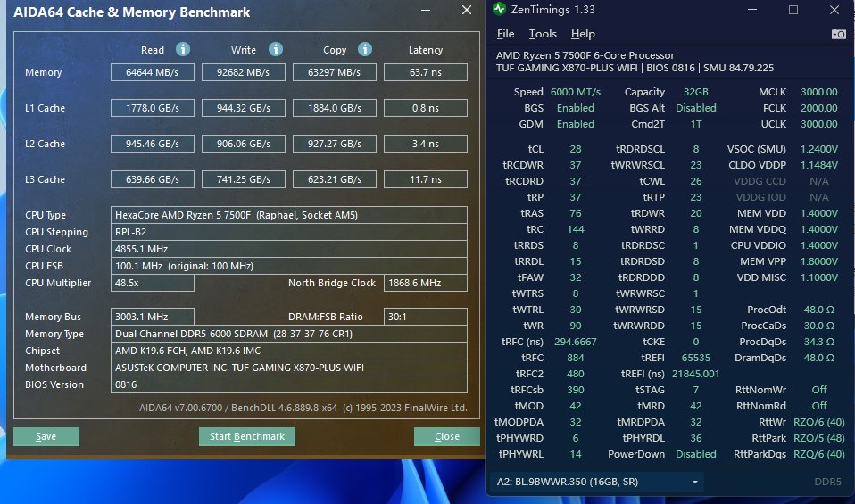
Task: Click L3 Cache Copy value 623.21 GB/s
Action: 335,179
